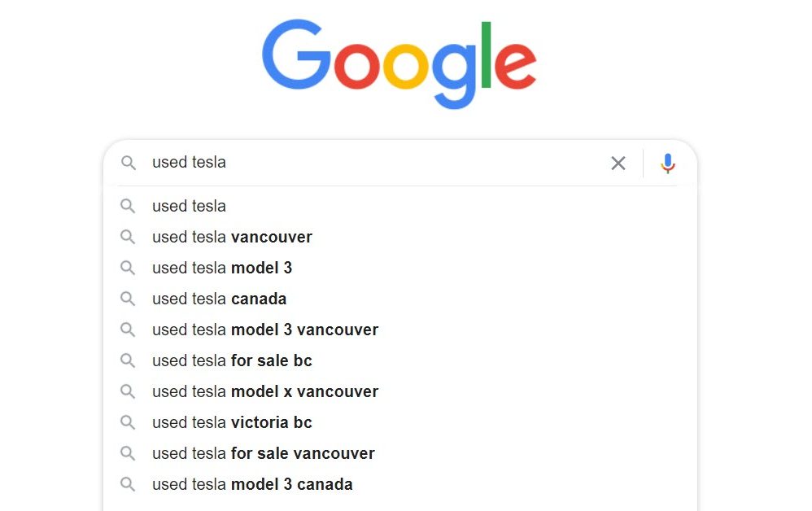Click the magnifying glass in the search bar

[x=129, y=163]
